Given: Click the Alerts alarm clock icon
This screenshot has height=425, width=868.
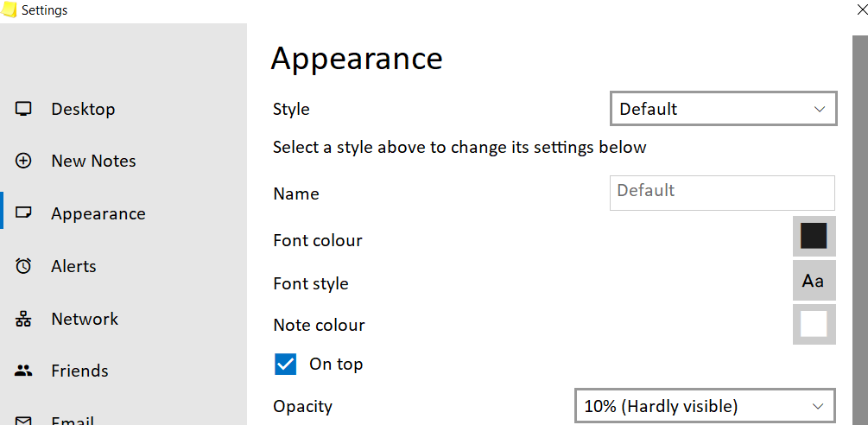Looking at the screenshot, I should (x=23, y=266).
